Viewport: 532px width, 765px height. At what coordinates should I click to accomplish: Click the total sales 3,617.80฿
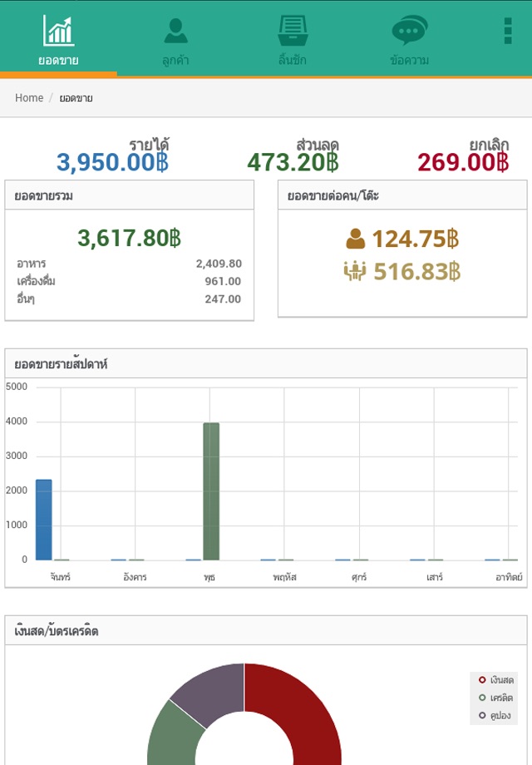tap(129, 238)
